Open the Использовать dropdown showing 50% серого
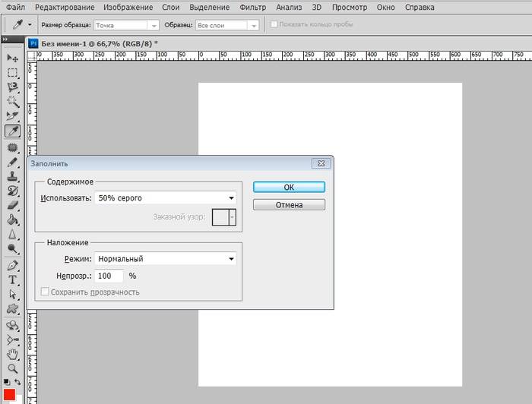The height and width of the screenshot is (404, 532). pos(165,198)
